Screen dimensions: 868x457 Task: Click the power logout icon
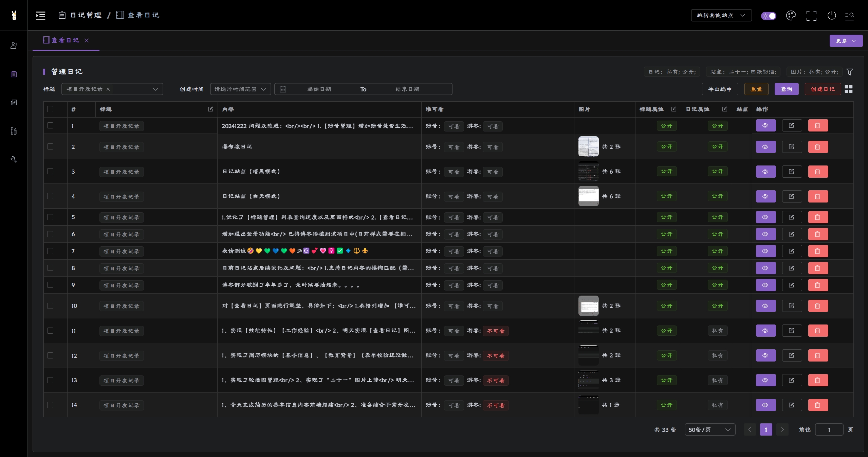pos(832,15)
